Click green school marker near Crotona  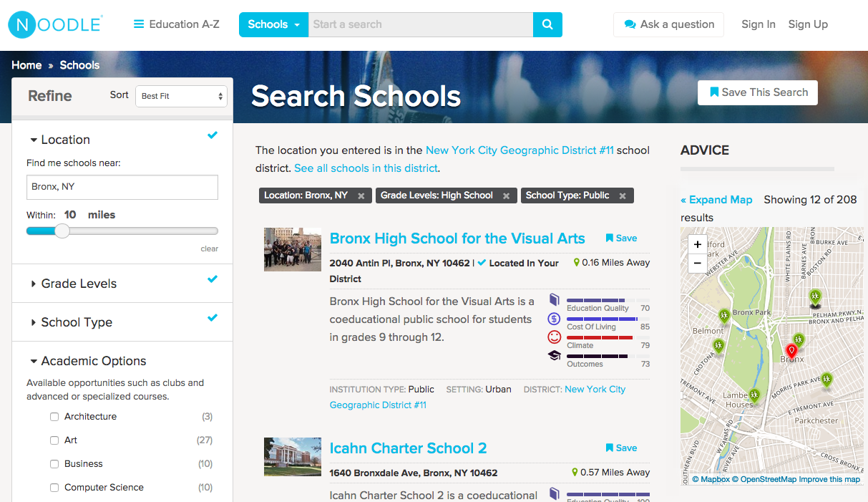point(718,346)
